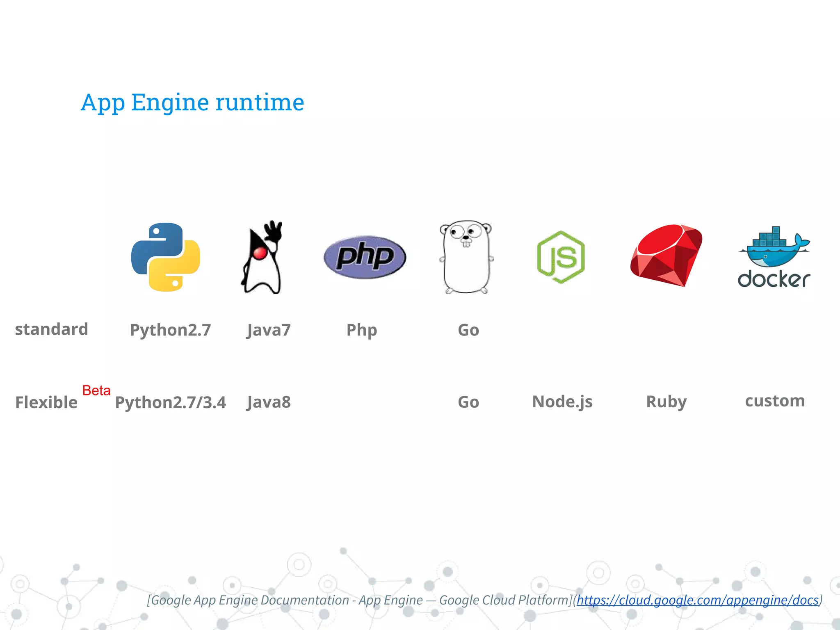840x630 pixels.
Task: Click the Python logo icon
Action: pyautogui.click(x=166, y=257)
